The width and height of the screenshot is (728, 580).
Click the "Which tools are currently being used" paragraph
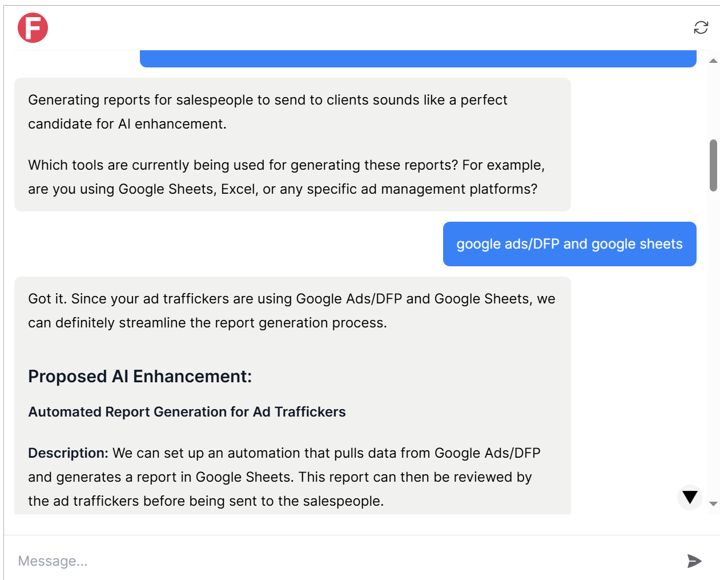pyautogui.click(x=286, y=177)
